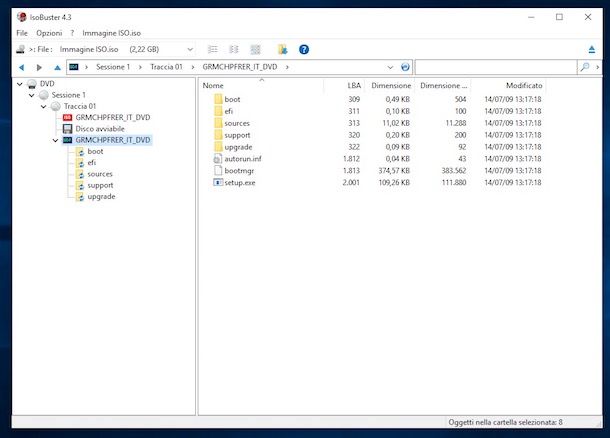This screenshot has width=610, height=438.
Task: Maximize the IsoBuster window
Action: (559, 17)
